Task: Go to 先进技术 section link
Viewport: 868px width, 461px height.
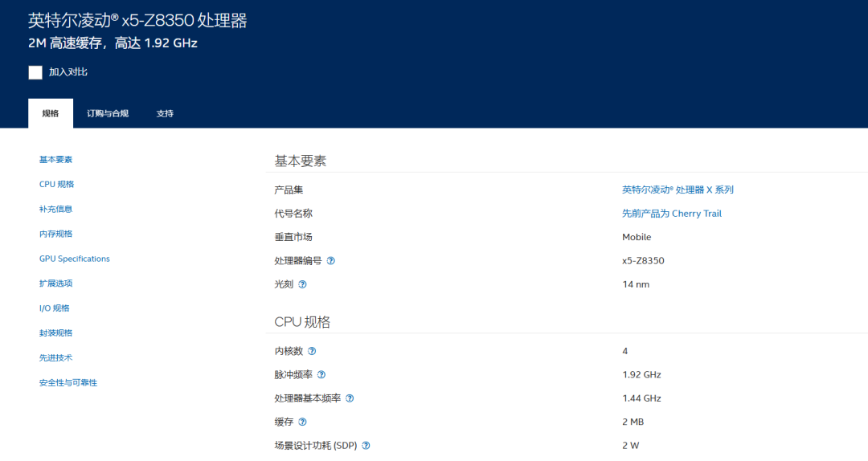Action: (56, 357)
